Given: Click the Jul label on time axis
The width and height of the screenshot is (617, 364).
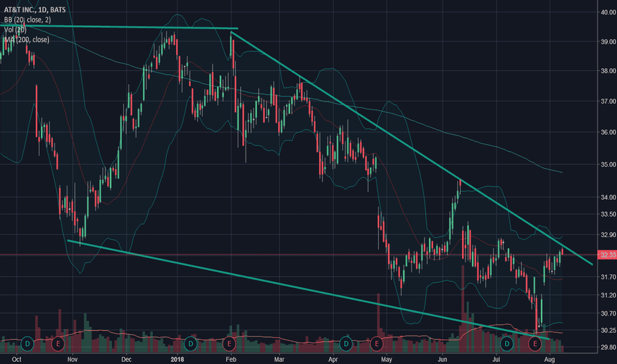Looking at the screenshot, I should click(497, 359).
